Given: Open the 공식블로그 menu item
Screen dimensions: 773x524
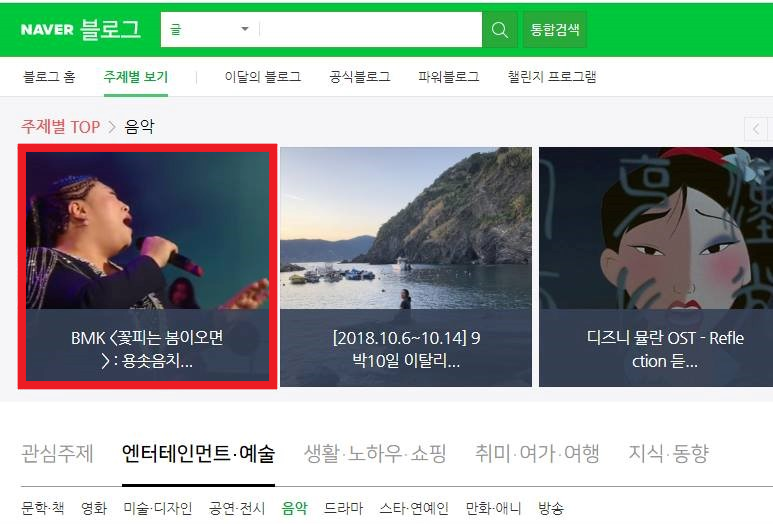Looking at the screenshot, I should [x=360, y=77].
